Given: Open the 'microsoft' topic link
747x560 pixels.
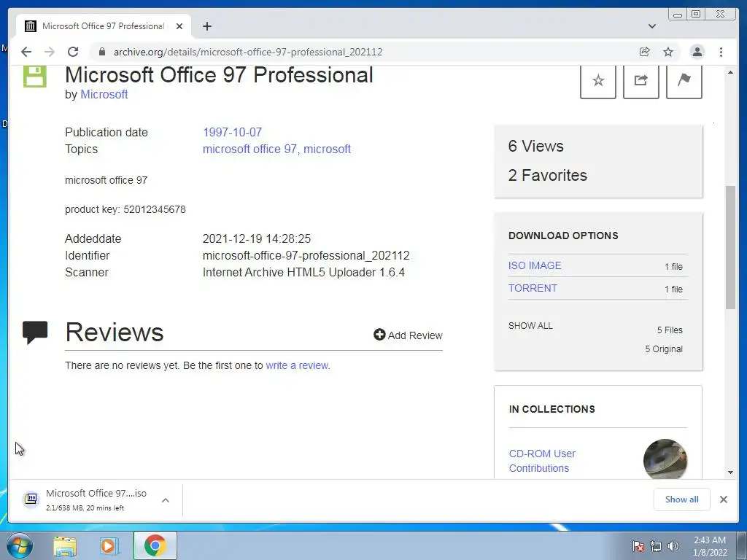Looking at the screenshot, I should pyautogui.click(x=327, y=149).
